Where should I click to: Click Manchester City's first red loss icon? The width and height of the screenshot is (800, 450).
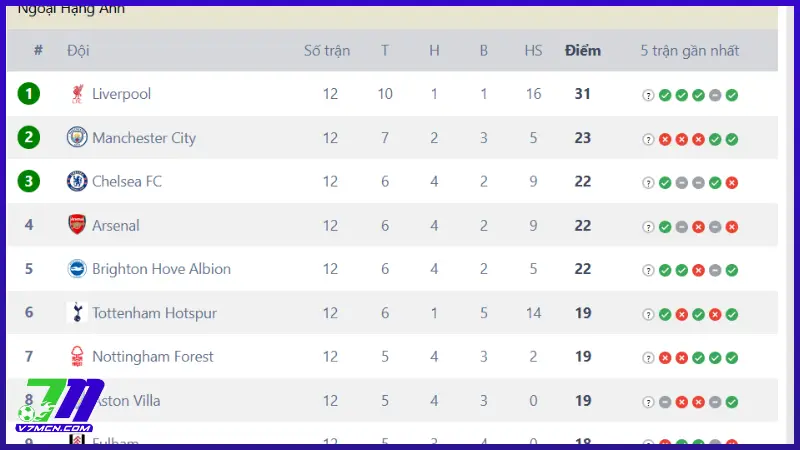click(x=665, y=139)
